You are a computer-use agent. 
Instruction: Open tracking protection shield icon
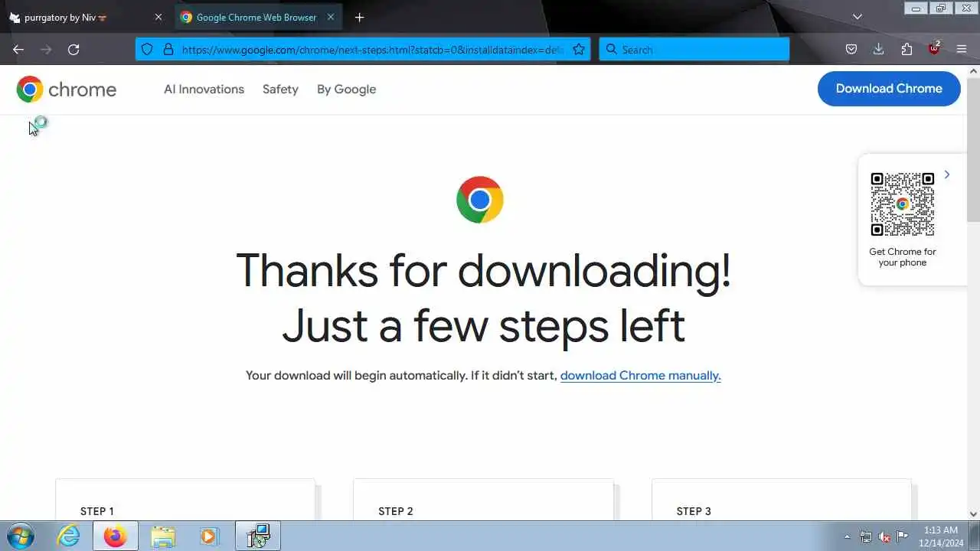147,50
